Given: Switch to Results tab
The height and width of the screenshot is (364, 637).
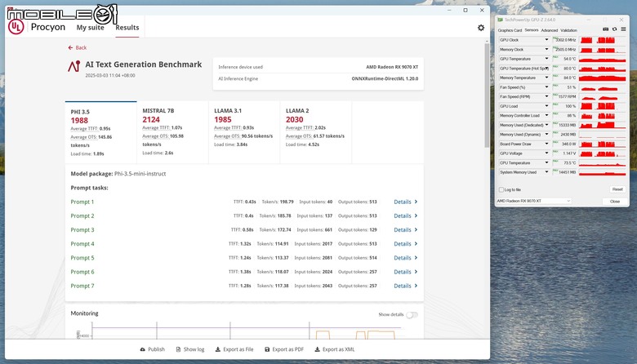Looking at the screenshot, I should (127, 28).
